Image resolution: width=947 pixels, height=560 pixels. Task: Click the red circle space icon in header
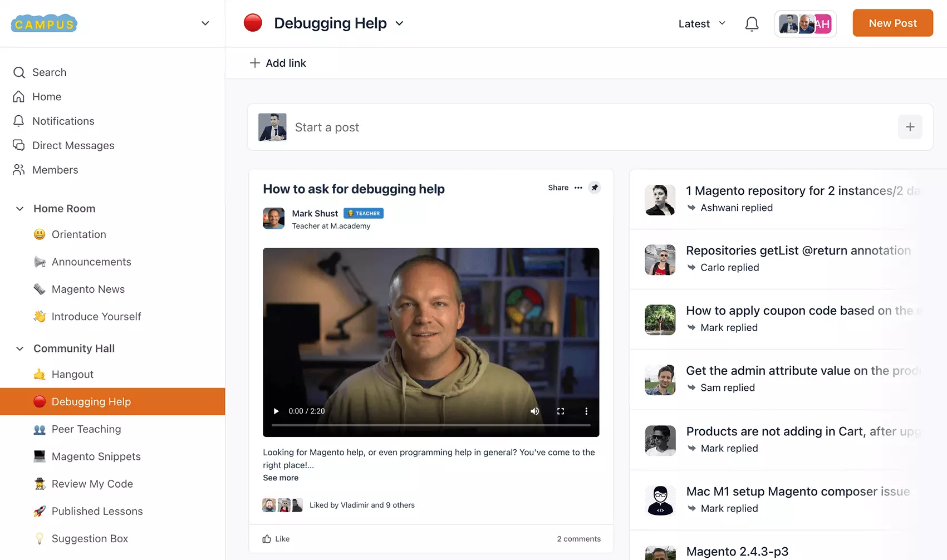tap(253, 23)
